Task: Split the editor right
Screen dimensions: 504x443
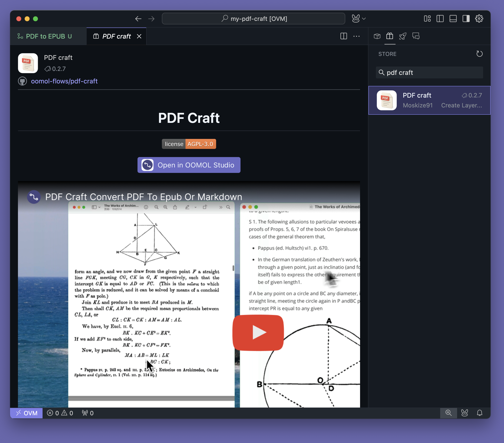Action: (344, 36)
